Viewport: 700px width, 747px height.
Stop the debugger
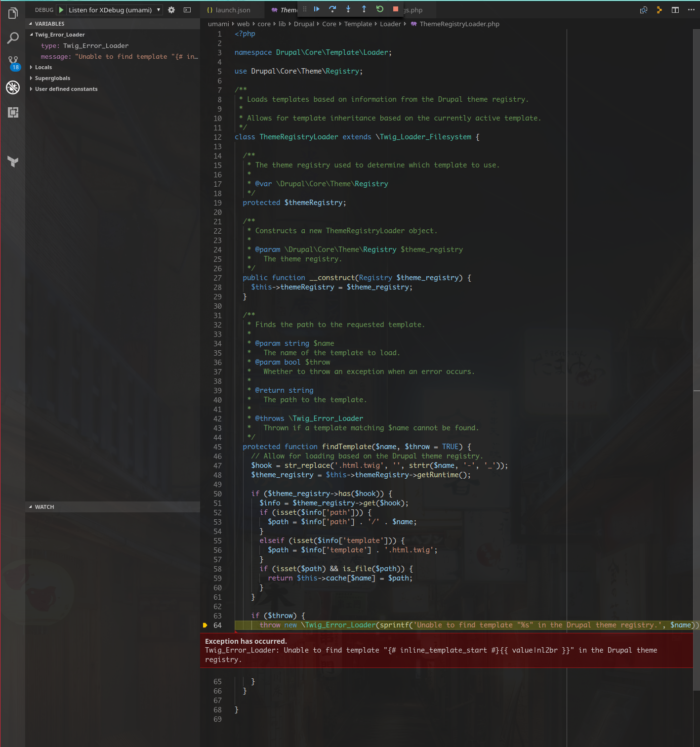pos(395,9)
